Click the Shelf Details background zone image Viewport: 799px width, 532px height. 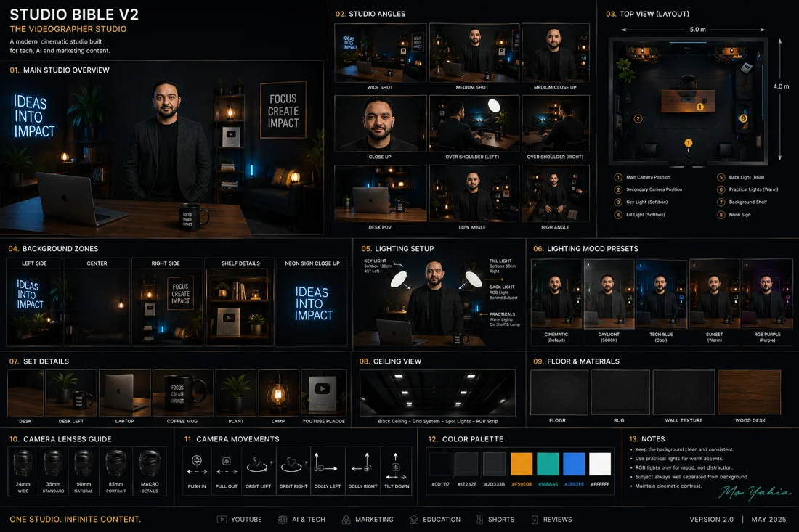pyautogui.click(x=240, y=307)
